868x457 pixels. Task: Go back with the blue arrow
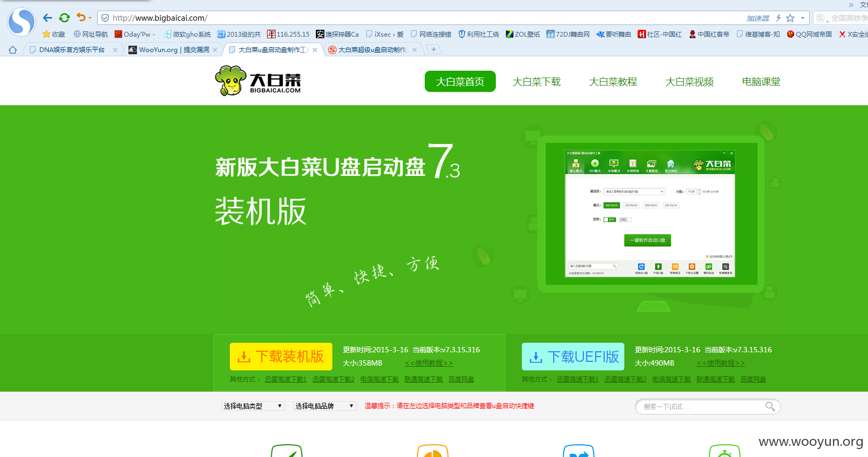47,18
